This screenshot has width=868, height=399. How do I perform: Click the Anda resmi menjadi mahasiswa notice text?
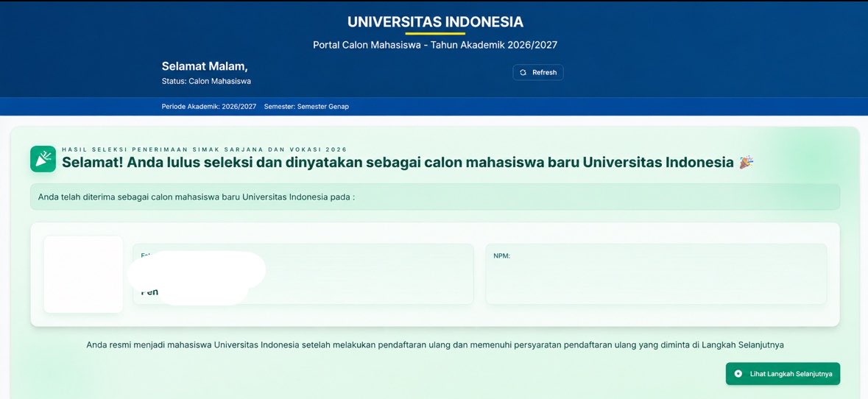435,345
